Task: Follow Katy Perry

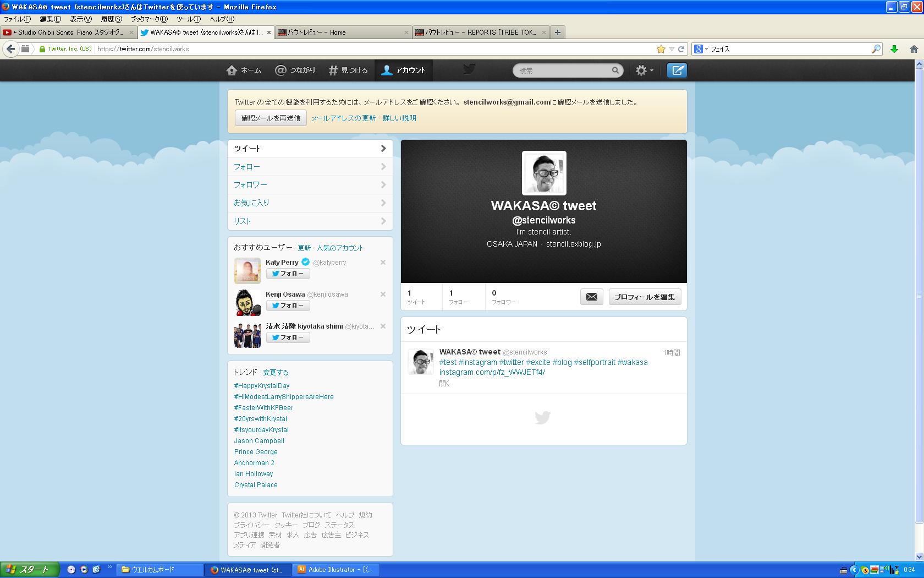Action: (288, 274)
